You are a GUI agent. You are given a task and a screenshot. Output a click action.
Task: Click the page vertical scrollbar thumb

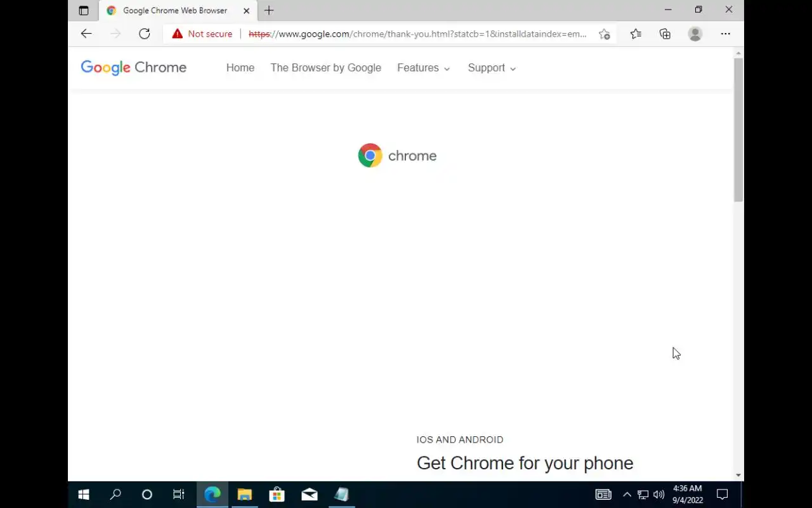point(738,130)
